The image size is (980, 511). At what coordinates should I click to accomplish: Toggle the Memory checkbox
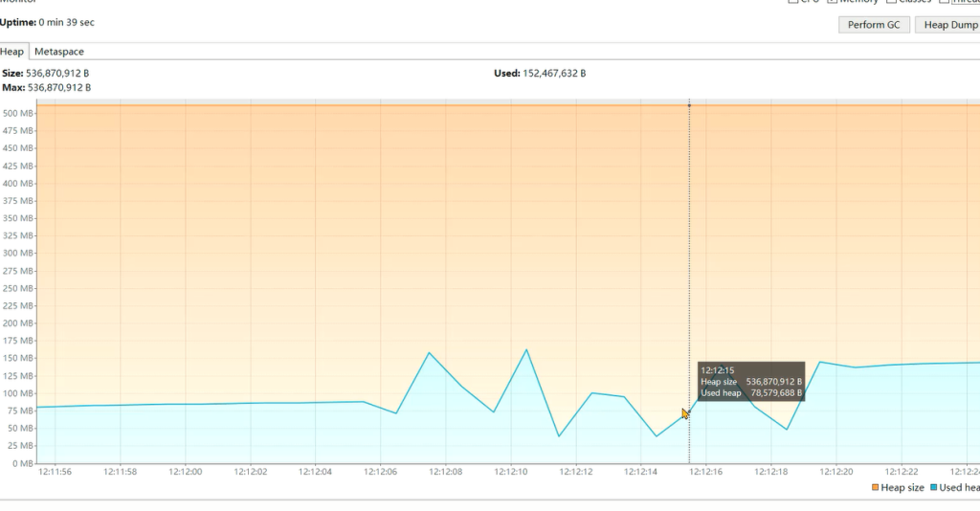point(832,2)
